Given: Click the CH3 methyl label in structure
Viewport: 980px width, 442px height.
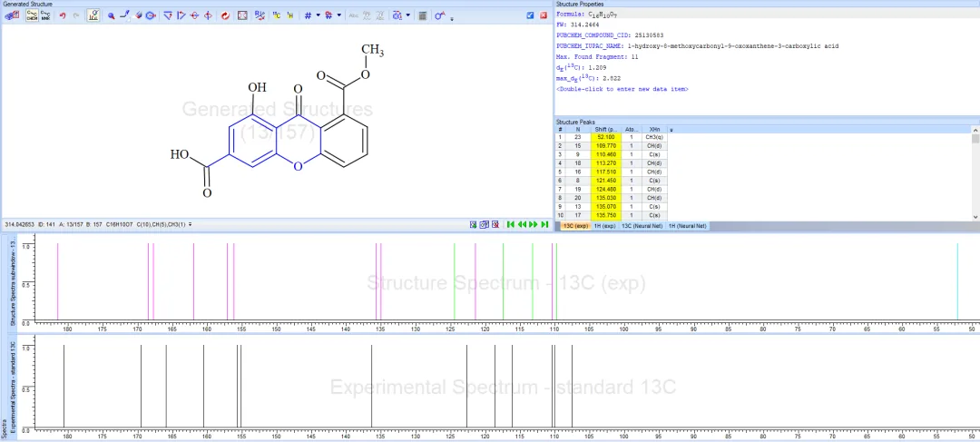Looking at the screenshot, I should click(x=373, y=51).
